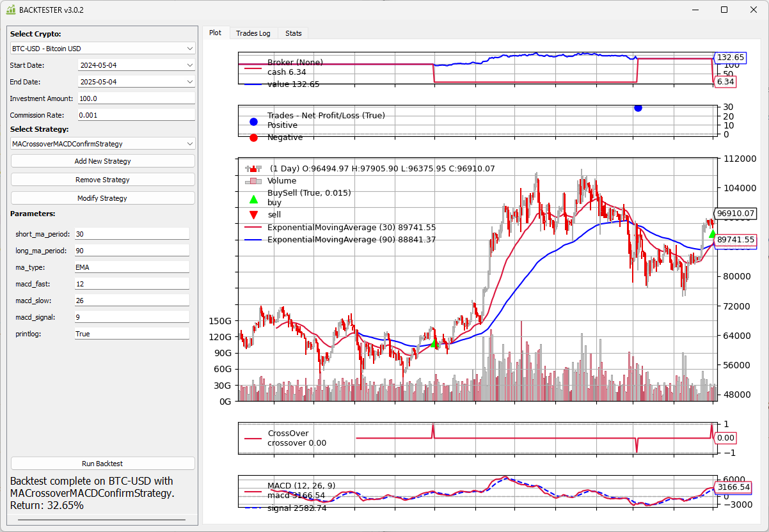
Task: Click the macd_signal parameter field
Action: (x=132, y=317)
